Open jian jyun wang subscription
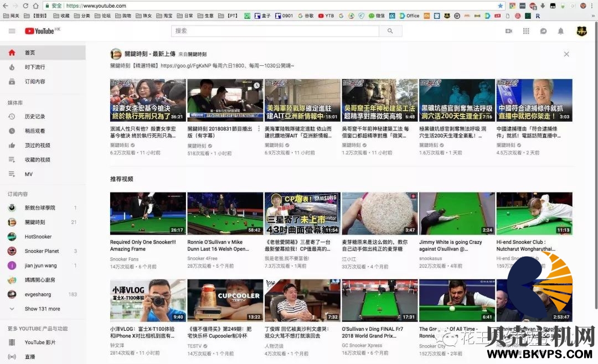Screen dimensions: 598x364 (43, 266)
